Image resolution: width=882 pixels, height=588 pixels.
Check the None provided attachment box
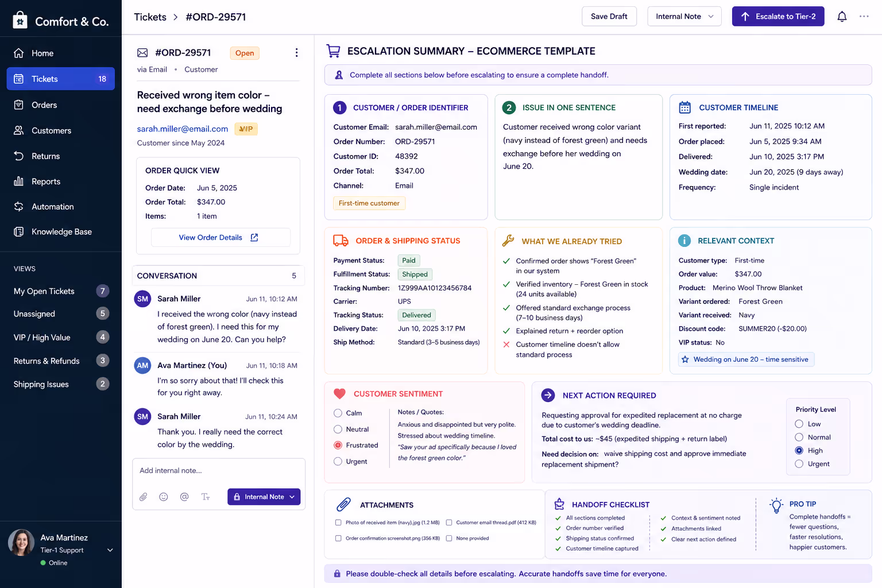tap(449, 538)
